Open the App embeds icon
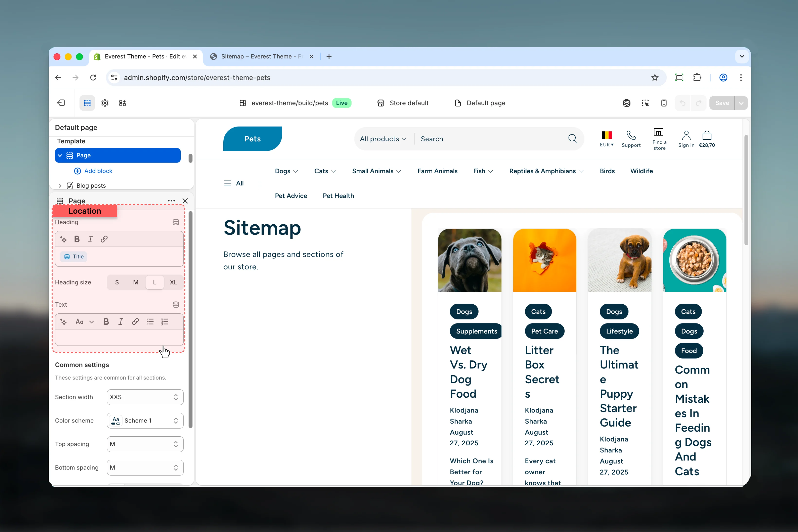This screenshot has height=532, width=798. tap(122, 103)
